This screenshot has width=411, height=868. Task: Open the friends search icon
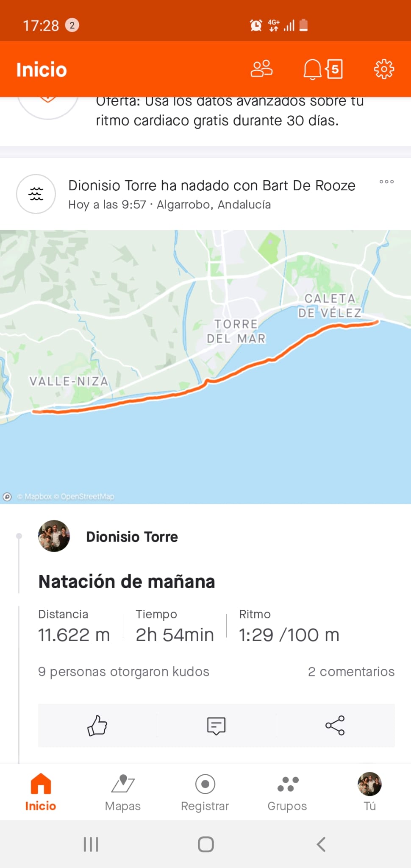pos(261,69)
